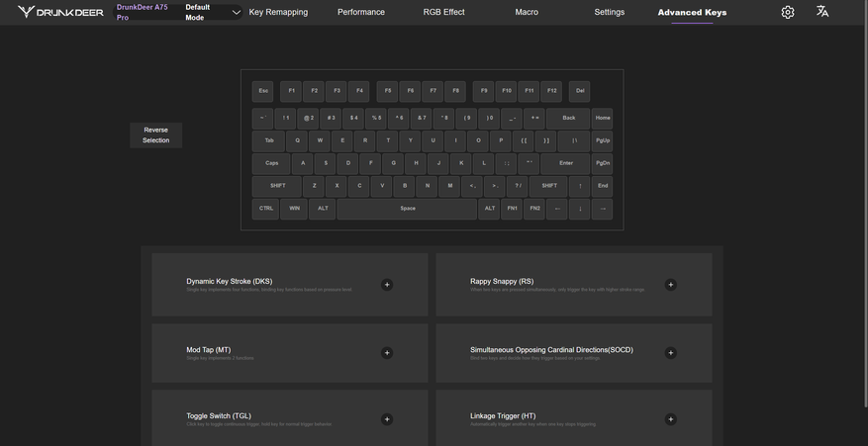Add a Rappy Snappy (RS) function

(x=670, y=285)
